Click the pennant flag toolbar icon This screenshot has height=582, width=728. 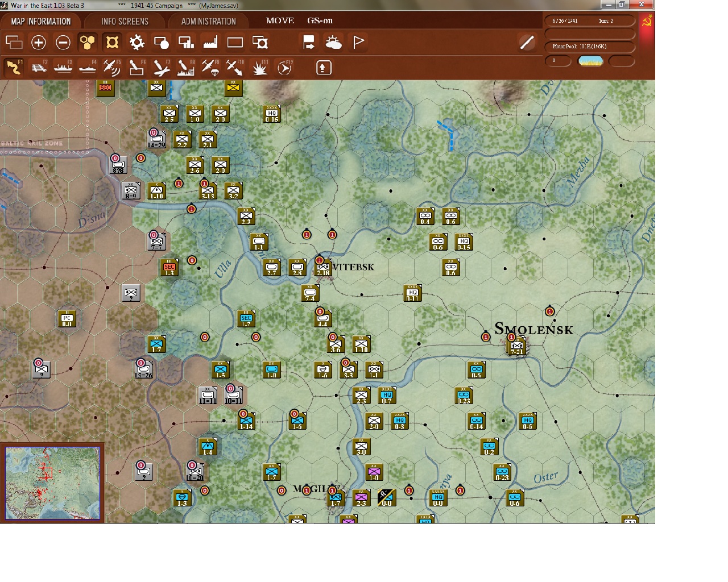coord(358,42)
